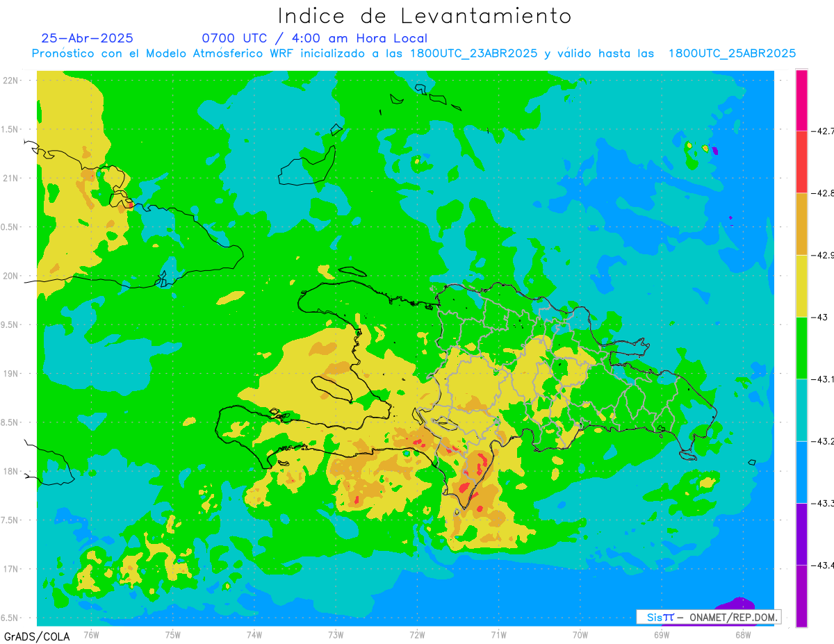Click the '20N' latitude label

(11, 276)
